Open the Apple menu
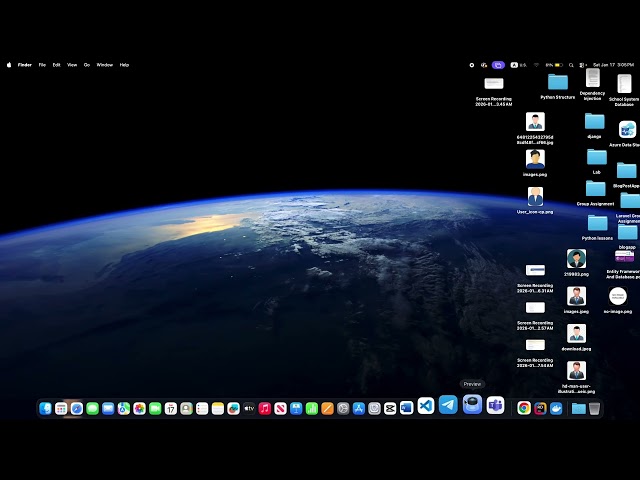Screen dimensions: 640x480 point(9,64)
